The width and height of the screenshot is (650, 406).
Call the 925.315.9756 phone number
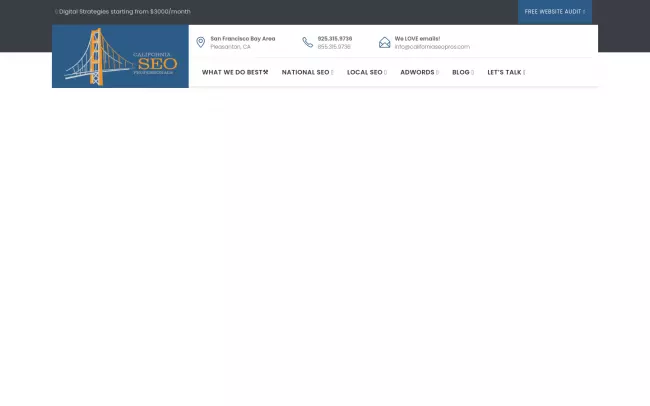click(335, 38)
